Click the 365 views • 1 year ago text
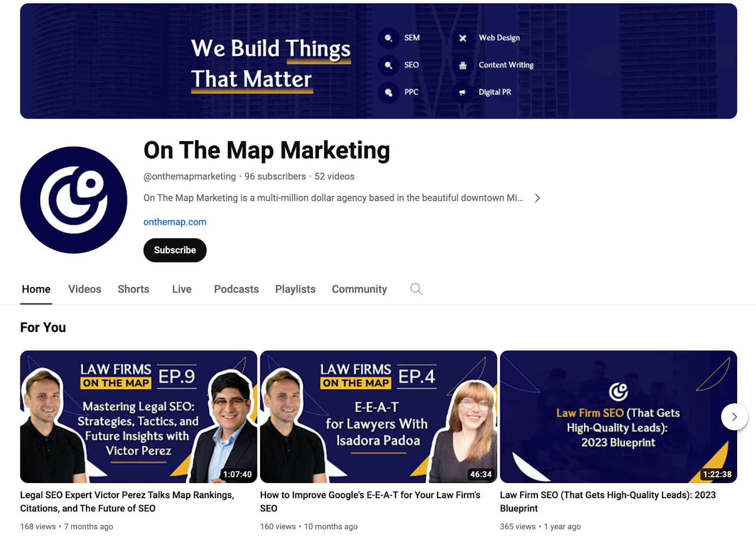This screenshot has width=756, height=544. (x=541, y=527)
